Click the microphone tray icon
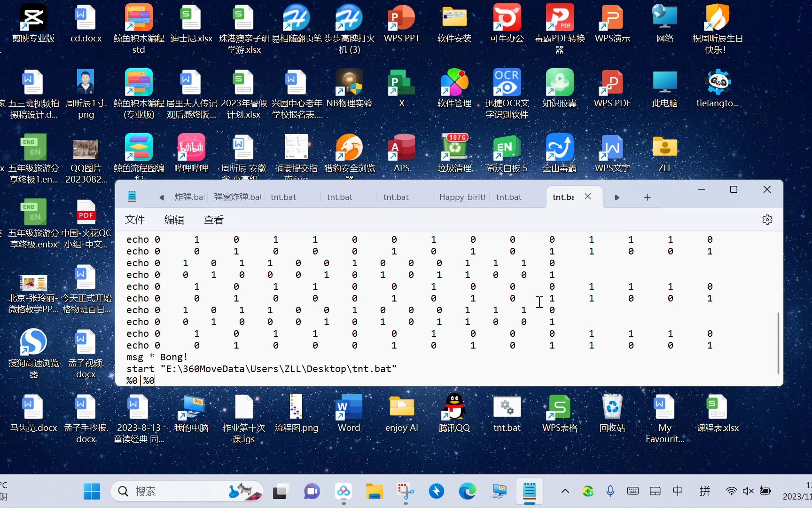Screen dimensions: 812x508 (610, 492)
